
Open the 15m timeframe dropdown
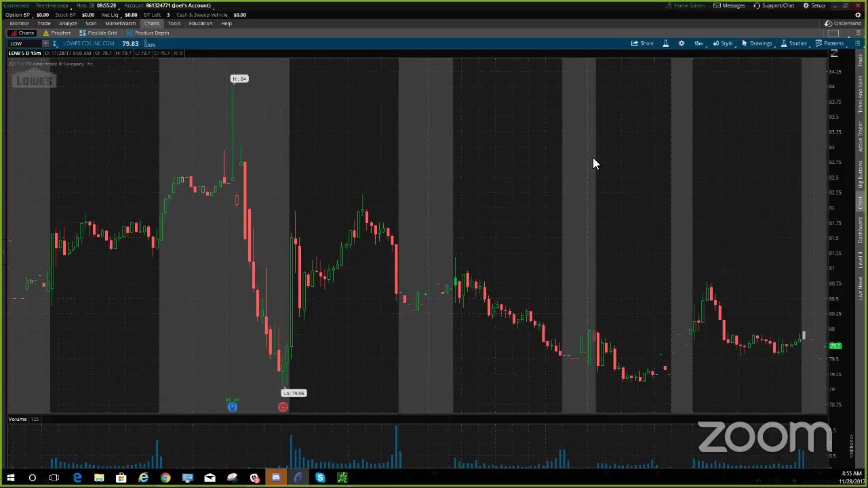tap(698, 43)
